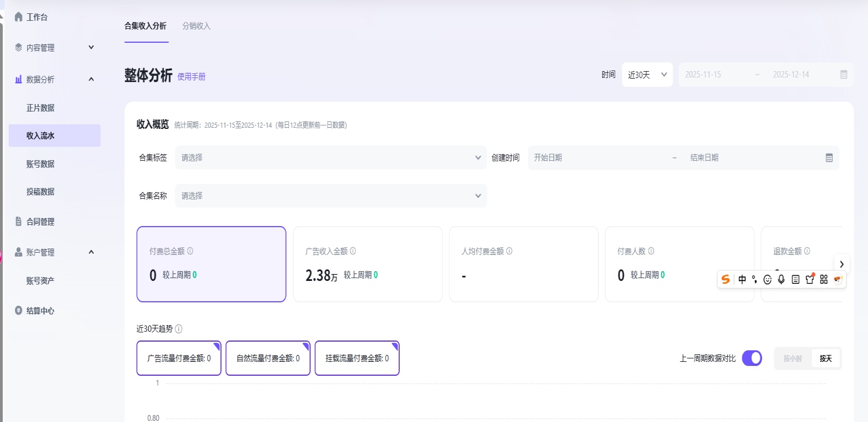Toggle the 挂载流量付费金额 series card
This screenshot has width=868, height=422.
(x=357, y=358)
